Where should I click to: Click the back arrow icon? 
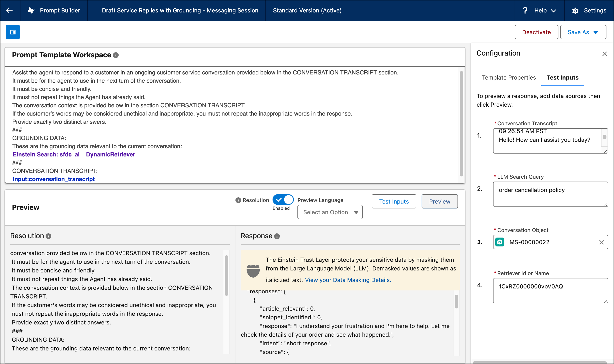pos(9,10)
